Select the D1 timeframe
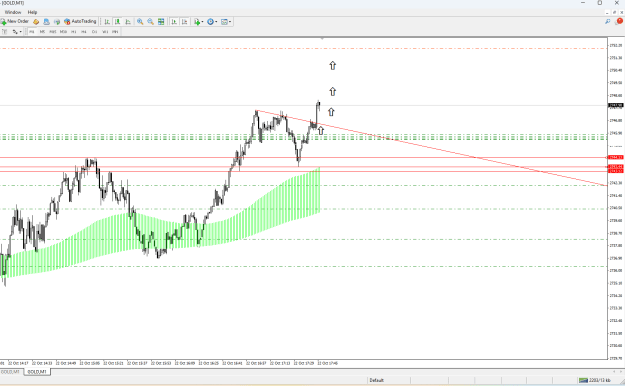Image resolution: width=625 pixels, height=386 pixels. [94, 32]
